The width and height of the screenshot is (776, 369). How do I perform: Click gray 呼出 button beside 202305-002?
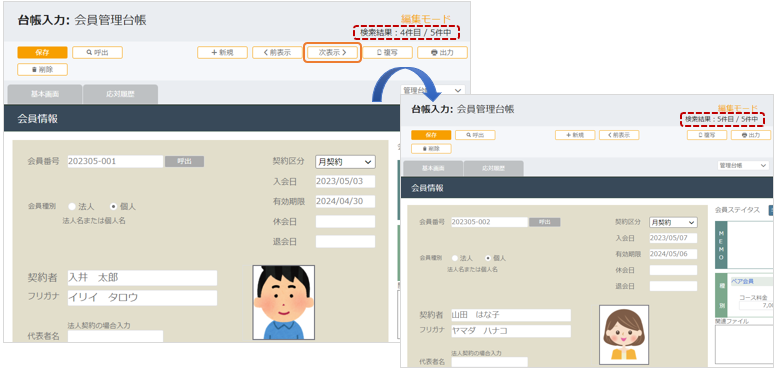tap(544, 222)
